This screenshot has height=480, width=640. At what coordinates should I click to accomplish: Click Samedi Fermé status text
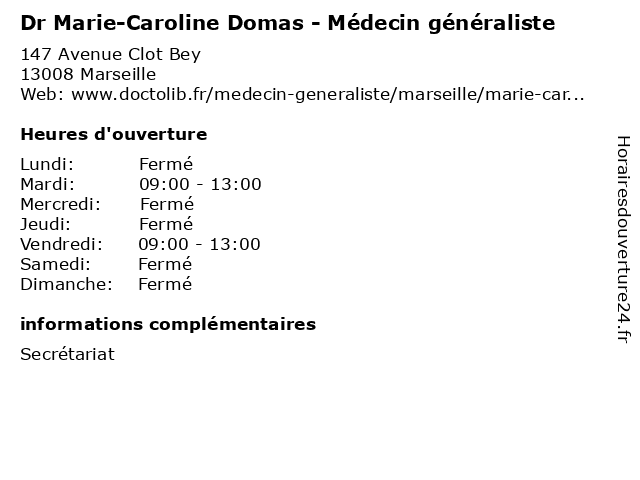(165, 264)
